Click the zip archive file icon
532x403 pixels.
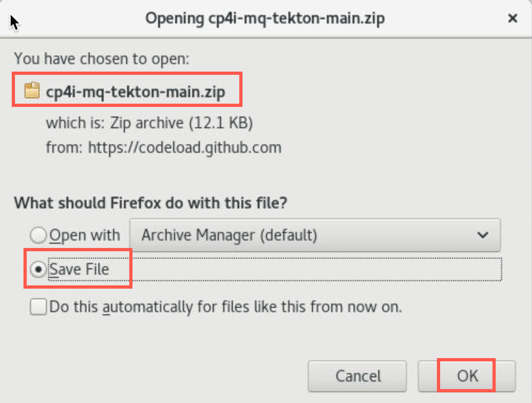click(x=32, y=90)
